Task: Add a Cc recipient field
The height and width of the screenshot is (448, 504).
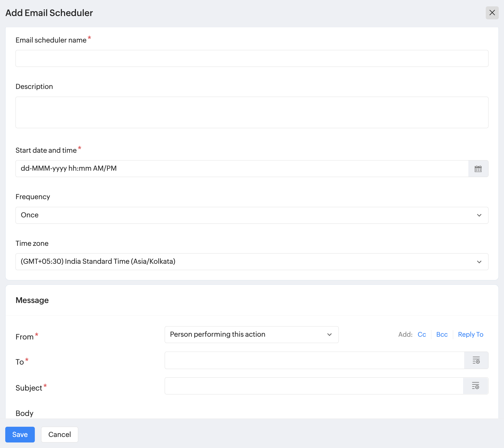Action: [x=422, y=334]
